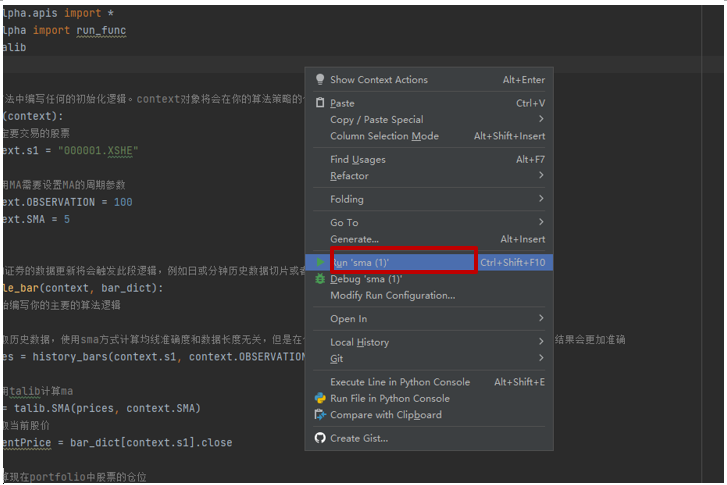Viewport: 727px width, 485px height.
Task: Choose Execute Line in Python Console
Action: 399,382
